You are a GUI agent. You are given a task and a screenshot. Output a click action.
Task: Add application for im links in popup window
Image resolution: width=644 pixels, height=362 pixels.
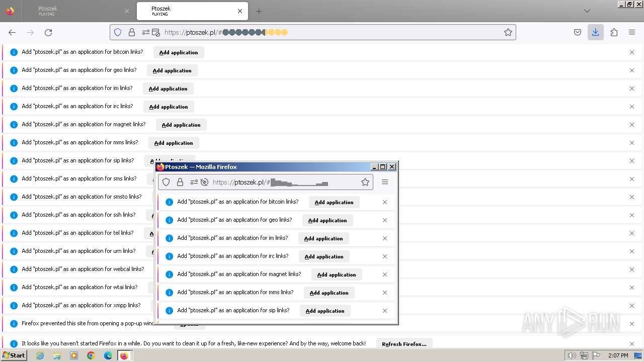[x=324, y=238]
